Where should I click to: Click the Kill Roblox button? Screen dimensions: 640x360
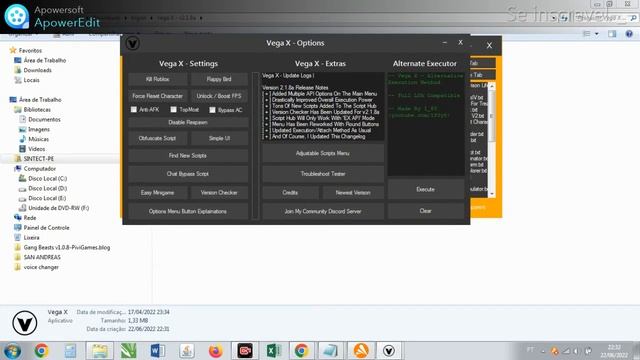point(158,79)
